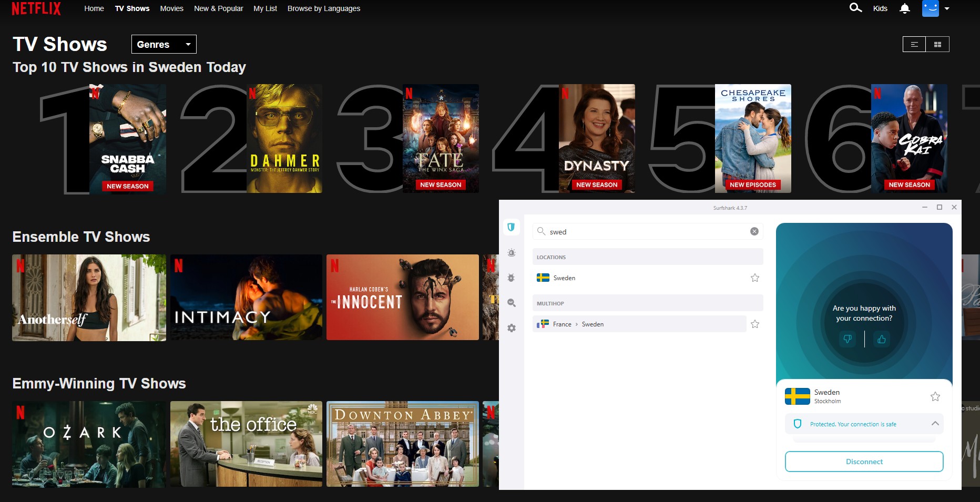Open the Genres dropdown
The image size is (980, 502).
[x=164, y=44]
